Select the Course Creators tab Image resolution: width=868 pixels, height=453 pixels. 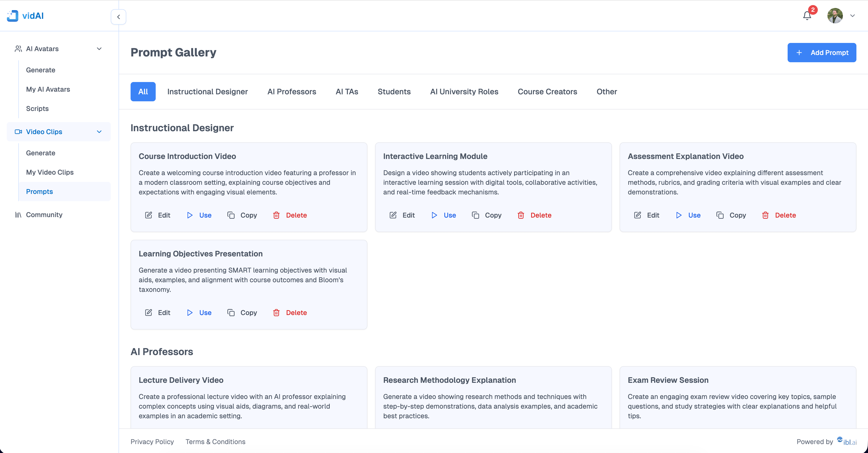[x=547, y=92]
